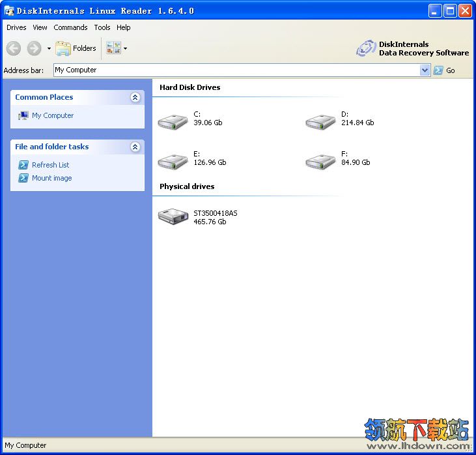This screenshot has width=476, height=455.
Task: Click the My Computer sidebar icon
Action: (x=23, y=115)
